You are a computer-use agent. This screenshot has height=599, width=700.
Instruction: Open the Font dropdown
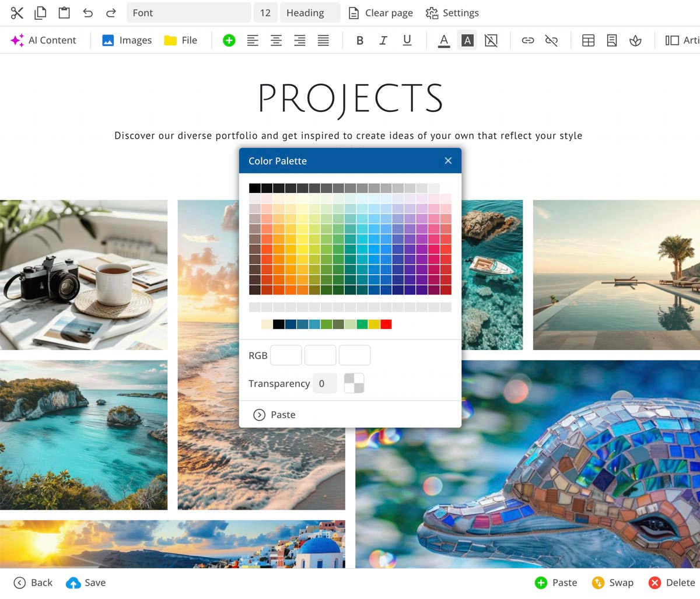[x=188, y=13]
